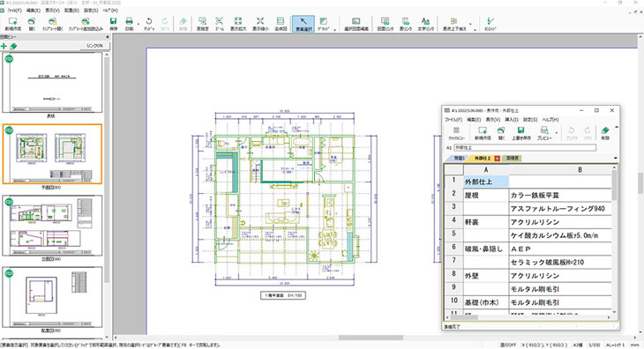Select the 窓指定 window zoom tool
This screenshot has width=644, height=349.
203,24
